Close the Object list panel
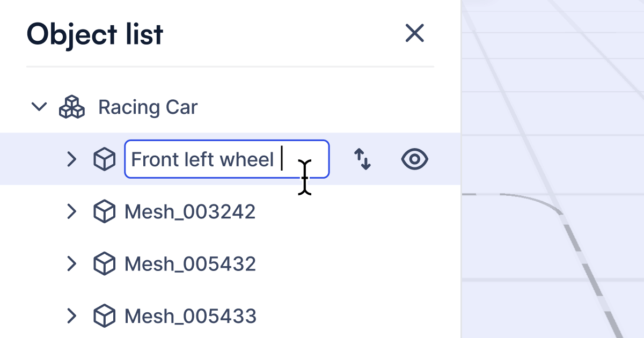This screenshot has width=644, height=338. (414, 33)
